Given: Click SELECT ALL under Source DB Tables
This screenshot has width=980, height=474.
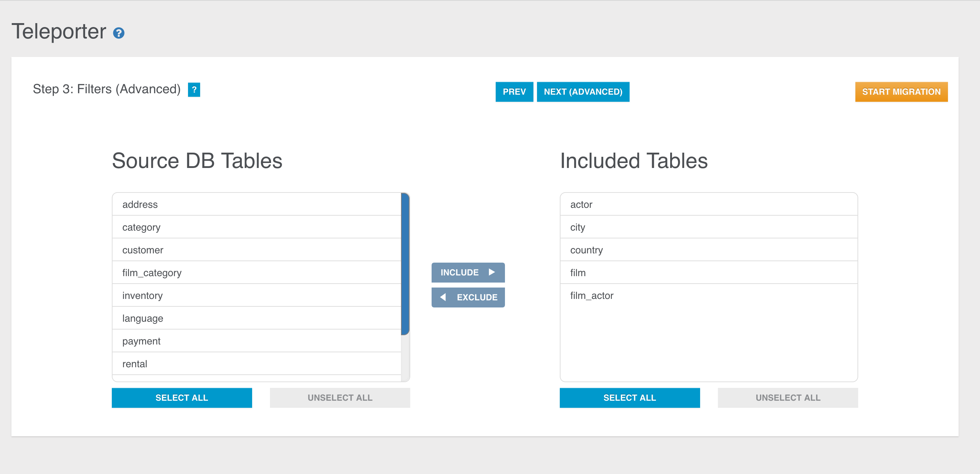Looking at the screenshot, I should point(182,398).
